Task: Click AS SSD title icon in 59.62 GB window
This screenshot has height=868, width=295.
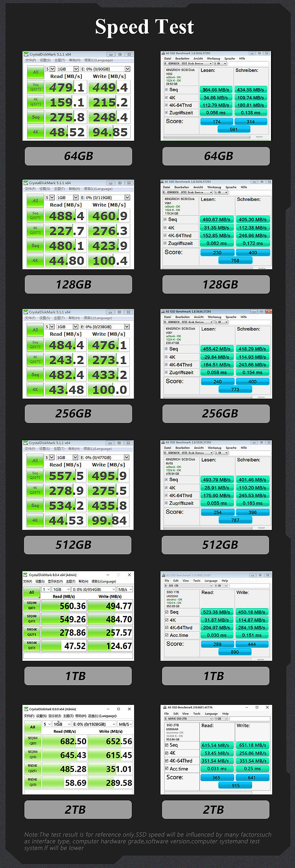Action: coord(163,53)
